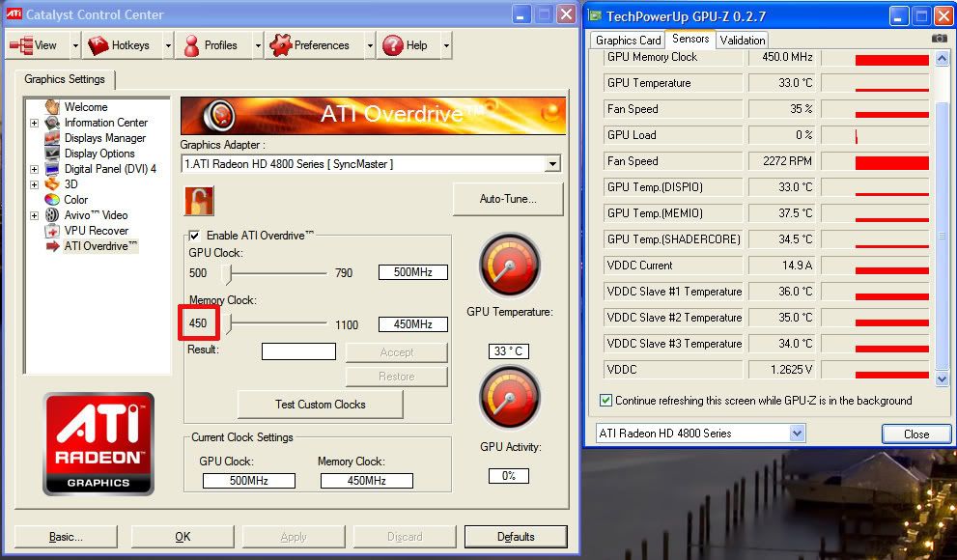
Task: Click GPU-Z sensor list scroll up arrow
Action: pyautogui.click(x=942, y=59)
